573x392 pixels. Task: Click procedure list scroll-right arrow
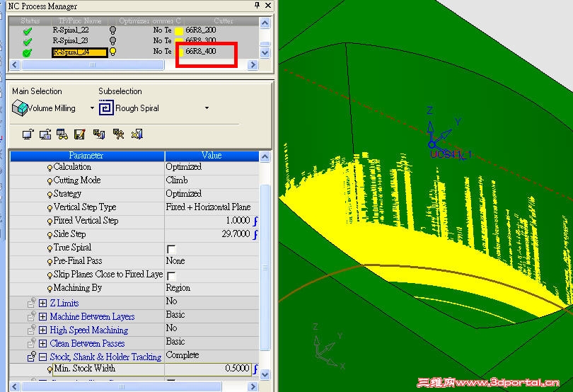(253, 65)
